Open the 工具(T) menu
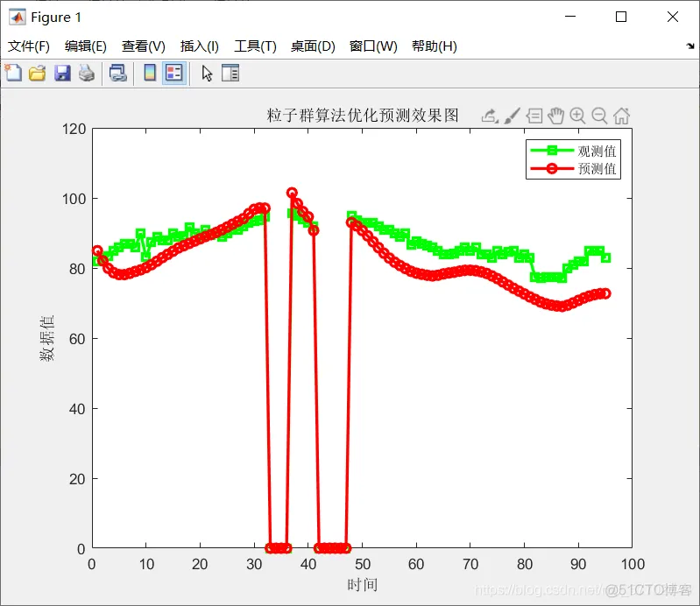This screenshot has height=606, width=700. (255, 46)
